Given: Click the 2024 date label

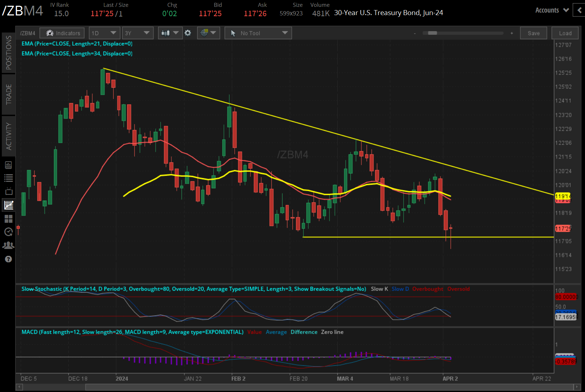Looking at the screenshot, I should point(122,379).
